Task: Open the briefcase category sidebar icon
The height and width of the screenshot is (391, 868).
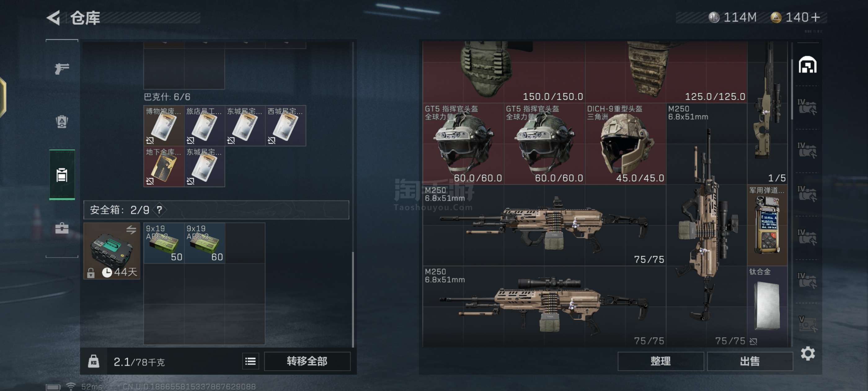Action: coord(62,228)
